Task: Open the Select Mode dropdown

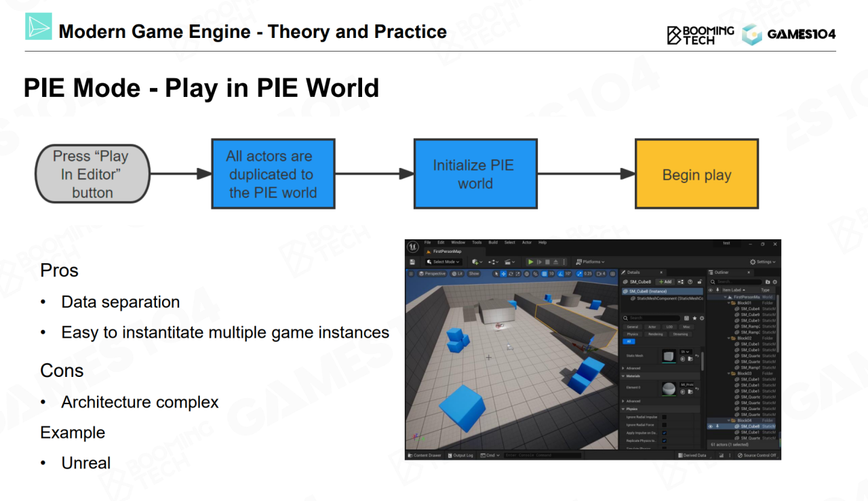Action: pos(443,262)
